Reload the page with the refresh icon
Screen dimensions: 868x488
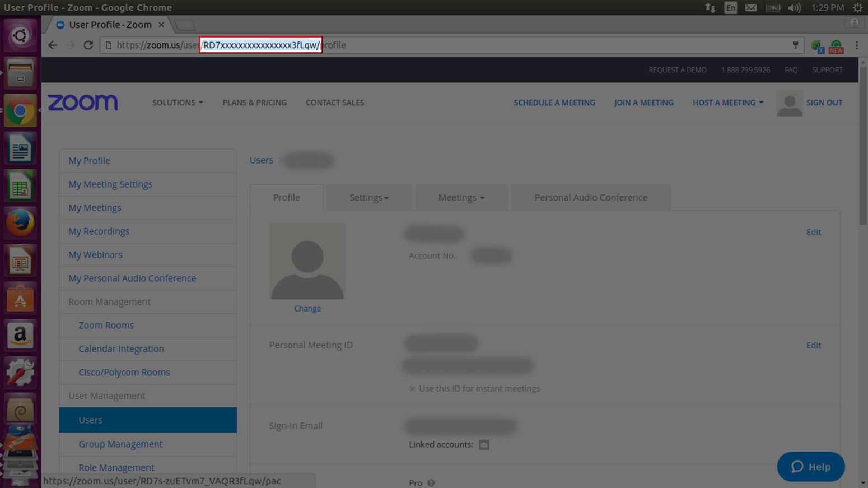coord(88,45)
